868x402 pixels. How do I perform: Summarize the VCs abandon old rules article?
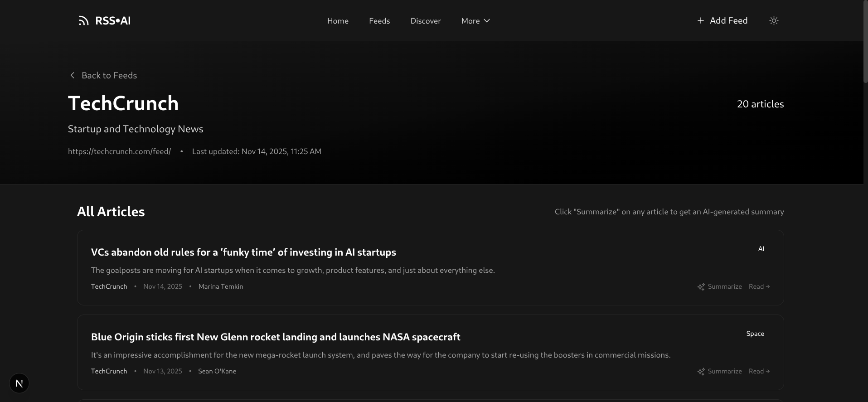coord(720,286)
